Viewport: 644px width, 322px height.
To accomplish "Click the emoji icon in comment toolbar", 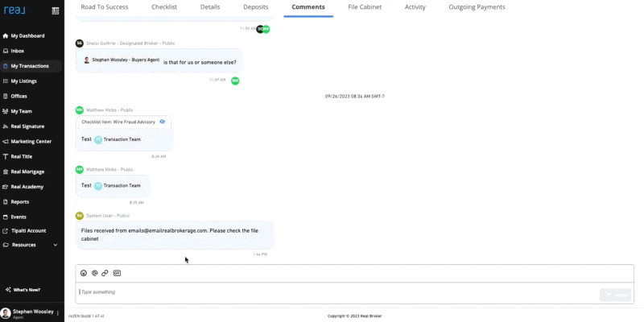I will point(84,273).
